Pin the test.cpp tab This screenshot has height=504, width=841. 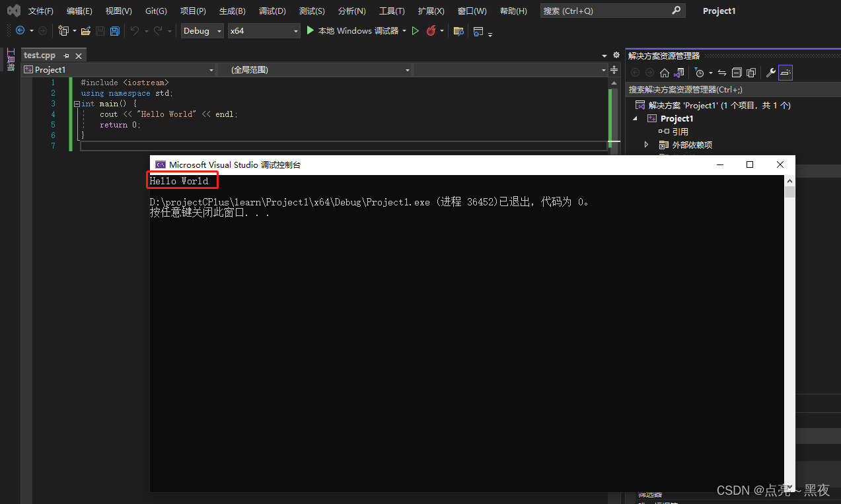(x=67, y=56)
